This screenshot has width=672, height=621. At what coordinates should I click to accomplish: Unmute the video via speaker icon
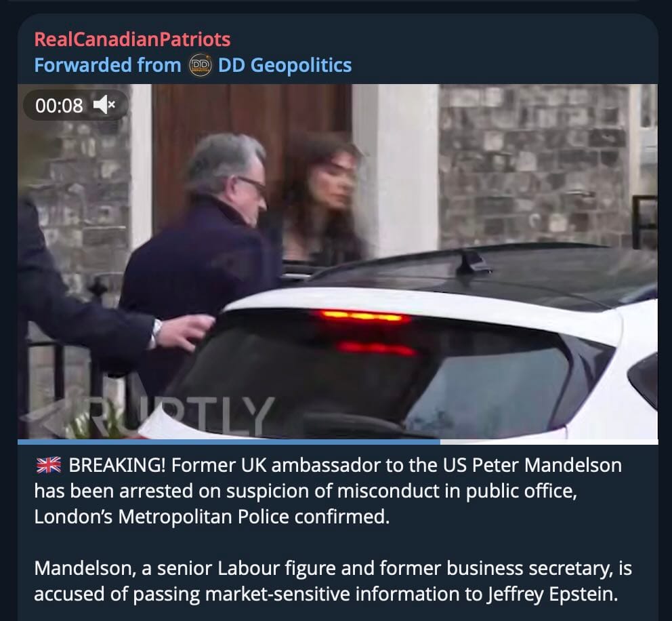coord(104,105)
